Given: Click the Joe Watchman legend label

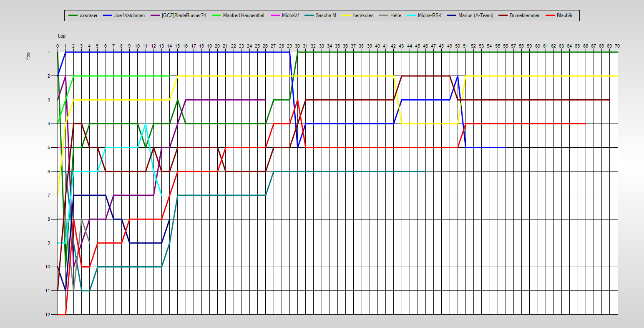Looking at the screenshot, I should (129, 15).
